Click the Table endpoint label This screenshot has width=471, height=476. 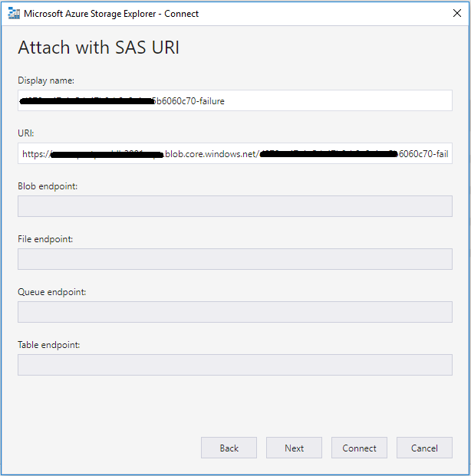49,345
